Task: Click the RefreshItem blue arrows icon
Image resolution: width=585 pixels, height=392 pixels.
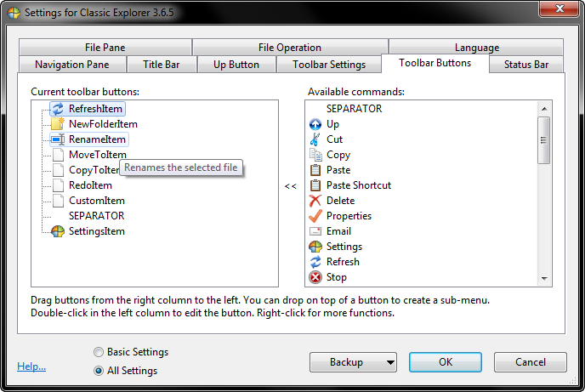Action: coord(58,109)
